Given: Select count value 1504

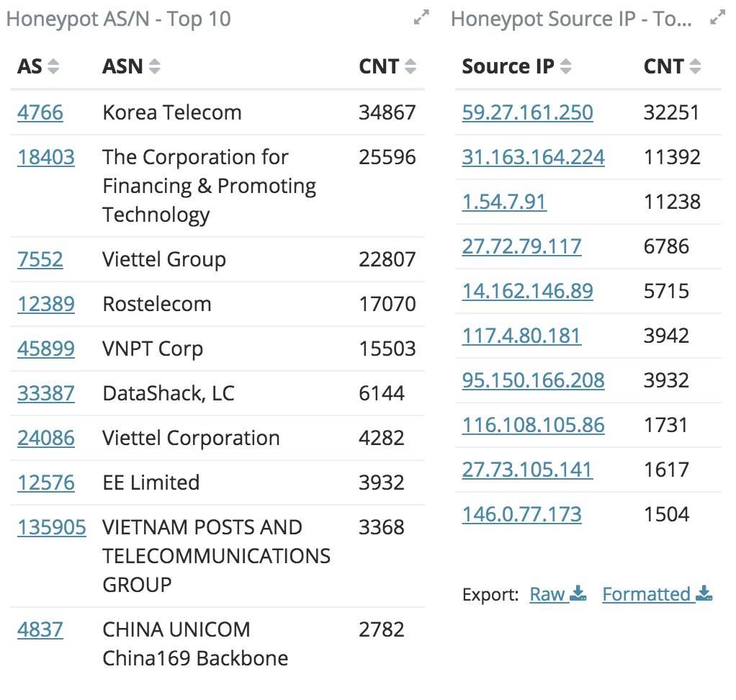Looking at the screenshot, I should [x=666, y=514].
